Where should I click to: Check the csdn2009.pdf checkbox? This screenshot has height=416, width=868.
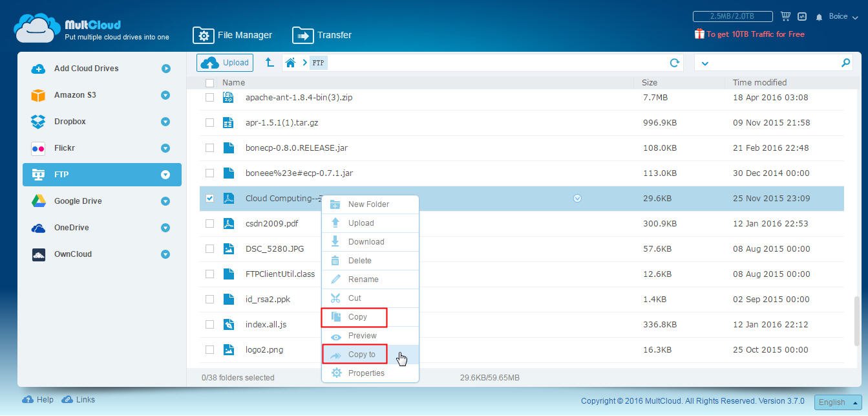coord(209,224)
